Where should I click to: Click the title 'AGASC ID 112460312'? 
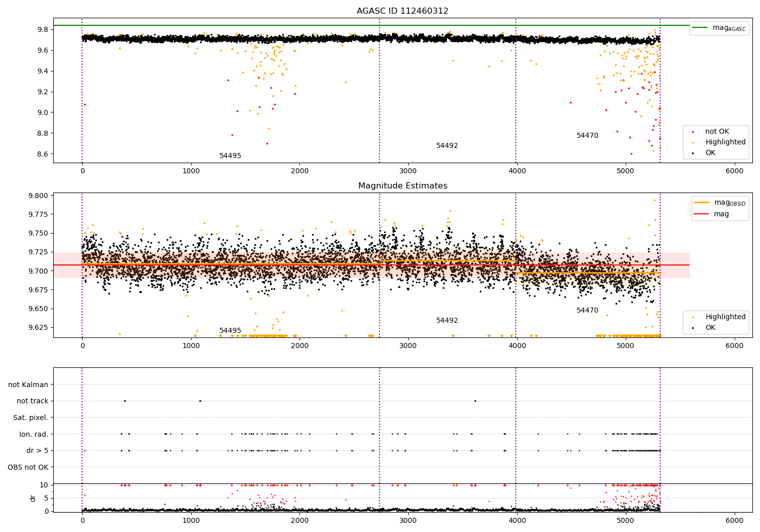coord(402,11)
